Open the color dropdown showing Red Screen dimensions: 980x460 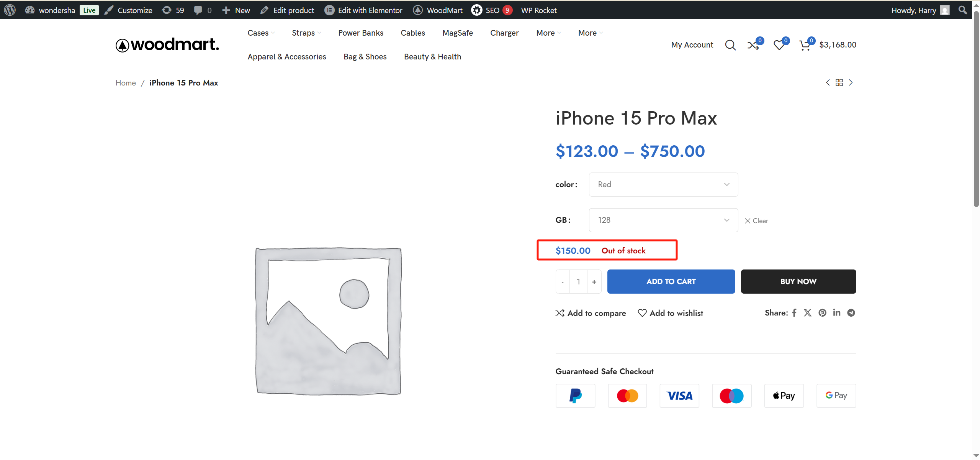tap(663, 184)
